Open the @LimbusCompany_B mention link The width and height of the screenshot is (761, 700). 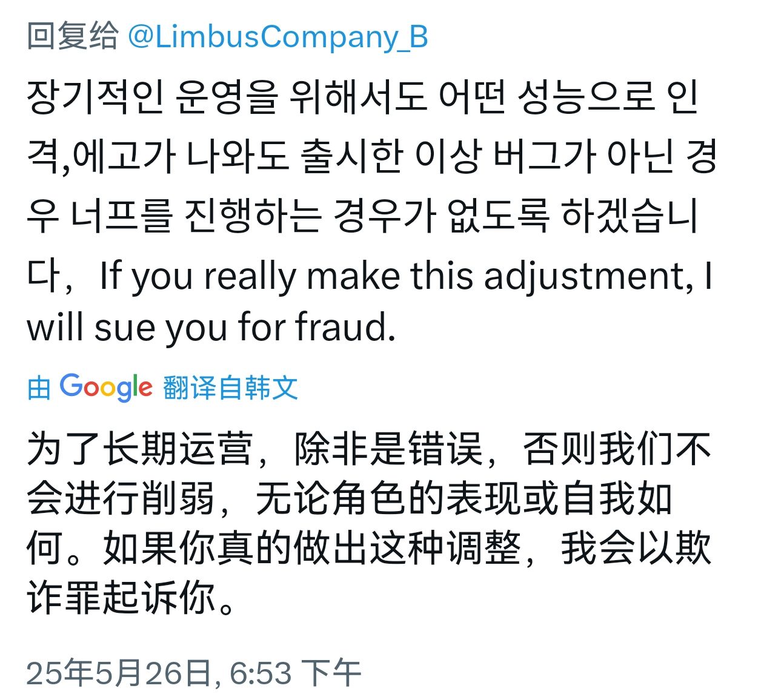(278, 37)
